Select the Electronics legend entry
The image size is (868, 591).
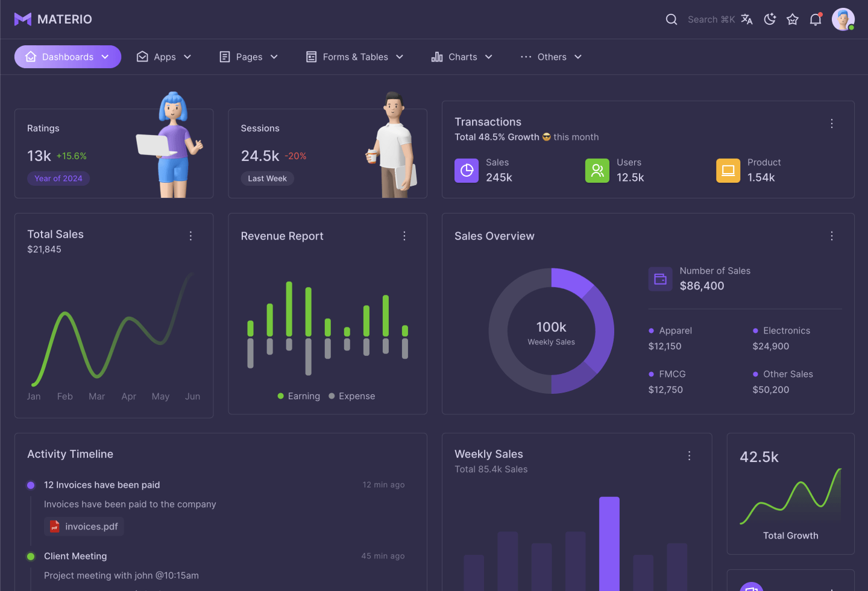[x=782, y=330]
